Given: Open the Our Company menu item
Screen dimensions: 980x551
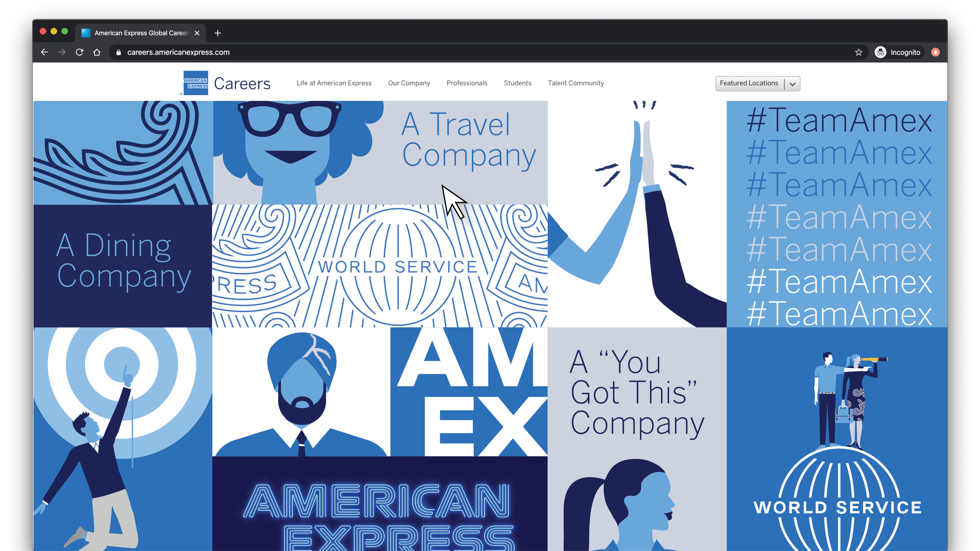Looking at the screenshot, I should point(409,83).
